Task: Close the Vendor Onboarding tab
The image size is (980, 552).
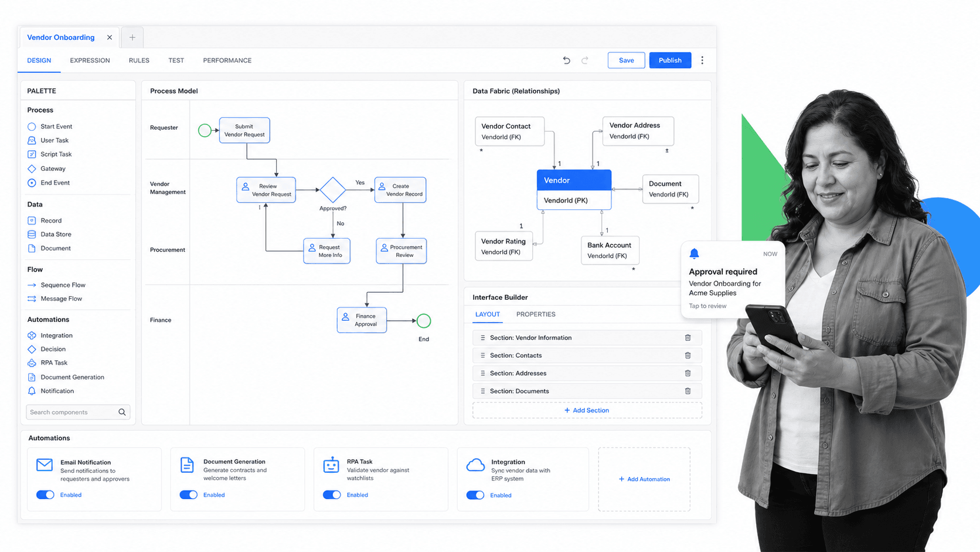Action: coord(110,38)
